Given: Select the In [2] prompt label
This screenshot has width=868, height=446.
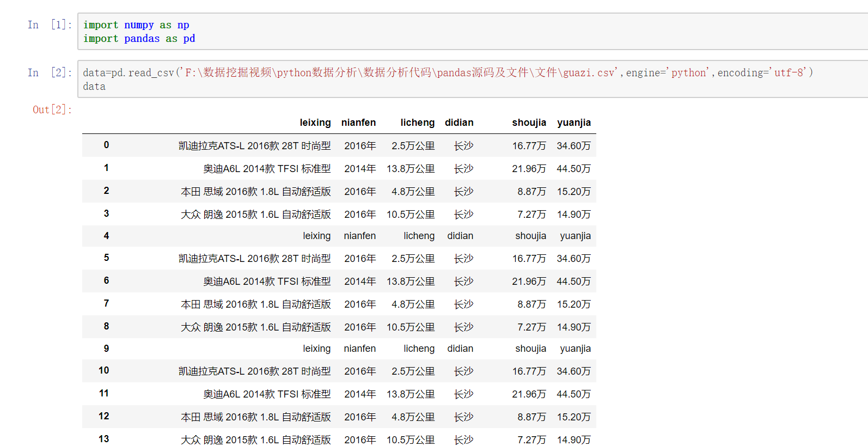Looking at the screenshot, I should [50, 72].
